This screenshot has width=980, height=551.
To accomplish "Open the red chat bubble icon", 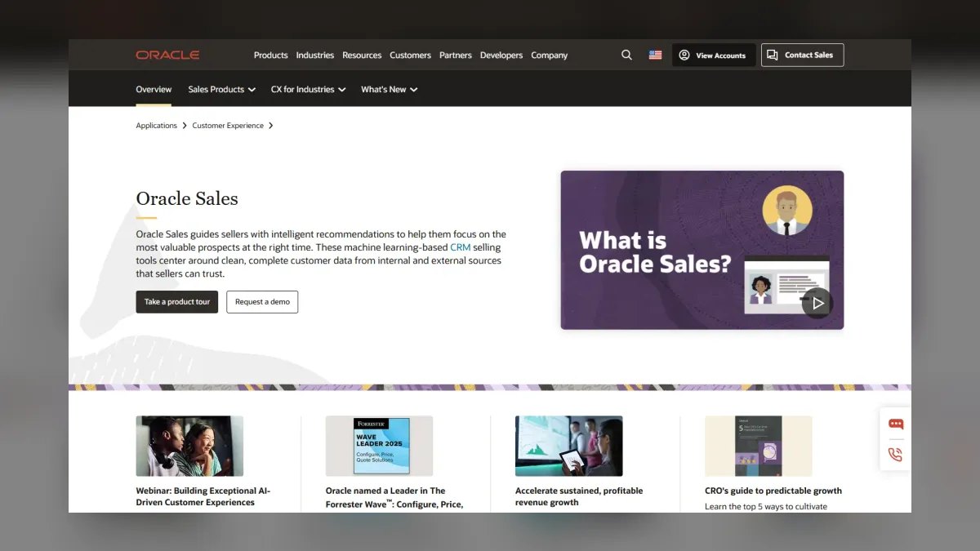I will click(896, 424).
